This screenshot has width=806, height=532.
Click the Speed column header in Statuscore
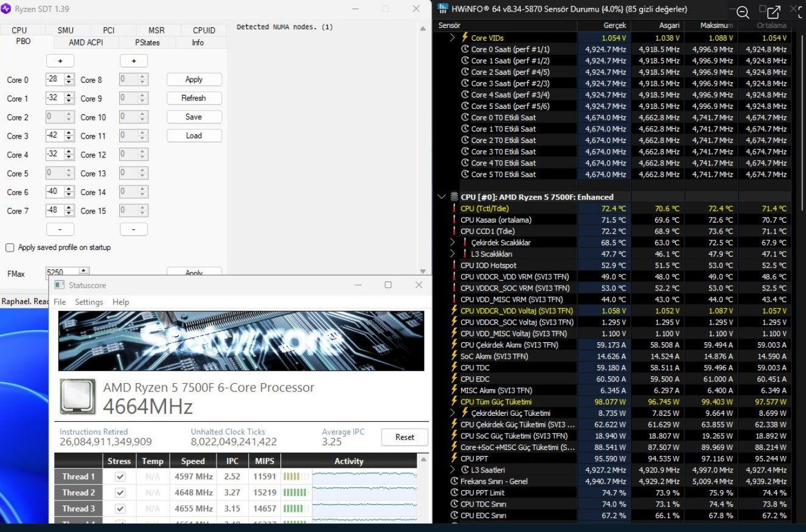[193, 461]
